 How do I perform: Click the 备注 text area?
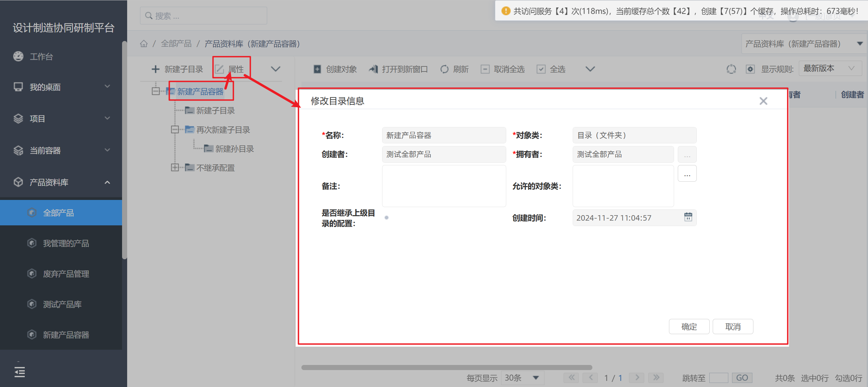[x=444, y=186]
